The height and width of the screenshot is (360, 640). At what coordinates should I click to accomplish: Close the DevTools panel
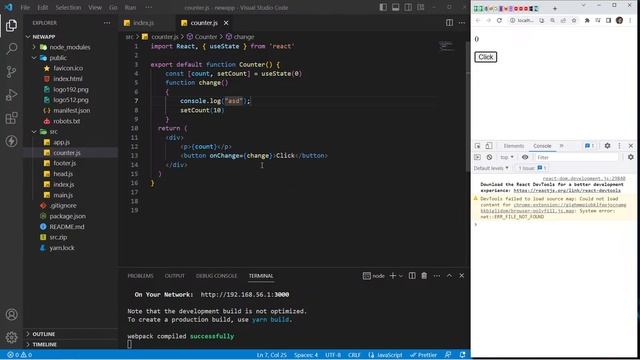click(x=631, y=146)
